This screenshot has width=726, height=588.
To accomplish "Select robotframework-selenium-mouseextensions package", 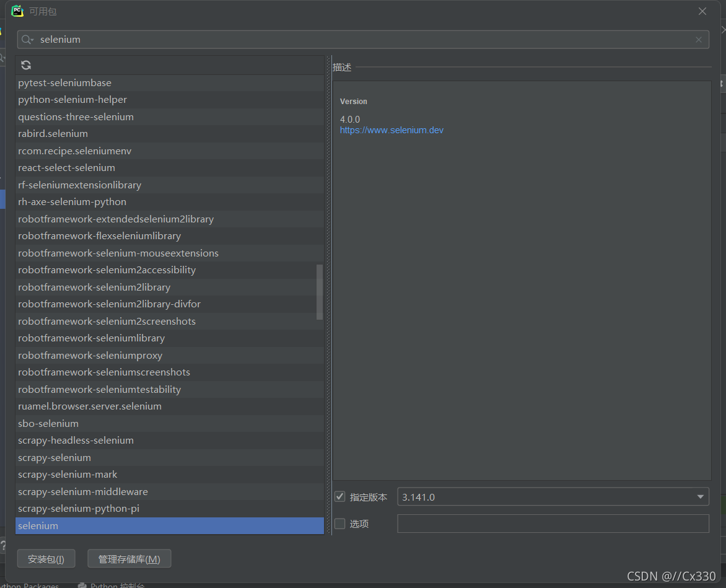I will (170, 253).
